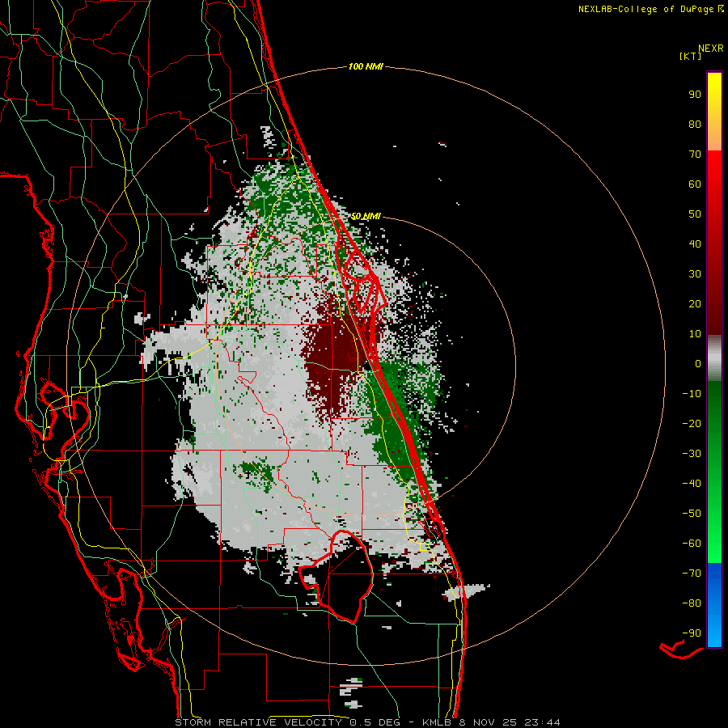This screenshot has width=728, height=728.
Task: Click the "-10" value on velocity scale
Action: pos(692,394)
